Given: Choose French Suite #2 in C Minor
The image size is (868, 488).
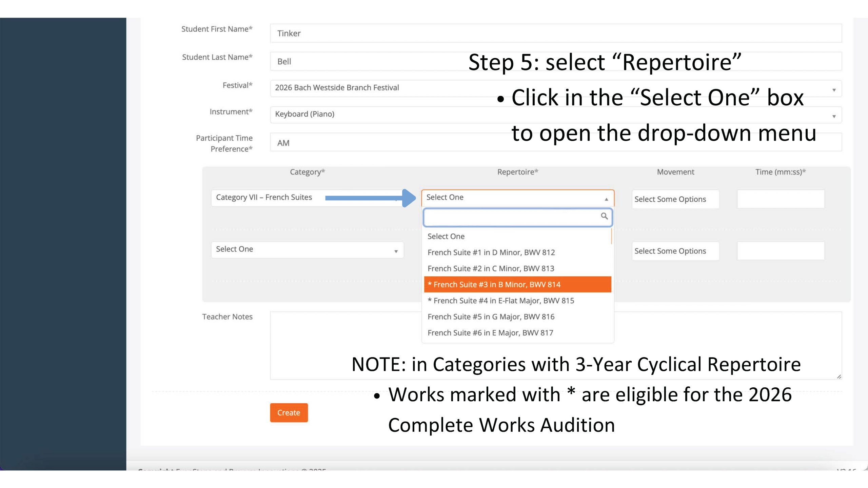Looking at the screenshot, I should click(x=491, y=268).
